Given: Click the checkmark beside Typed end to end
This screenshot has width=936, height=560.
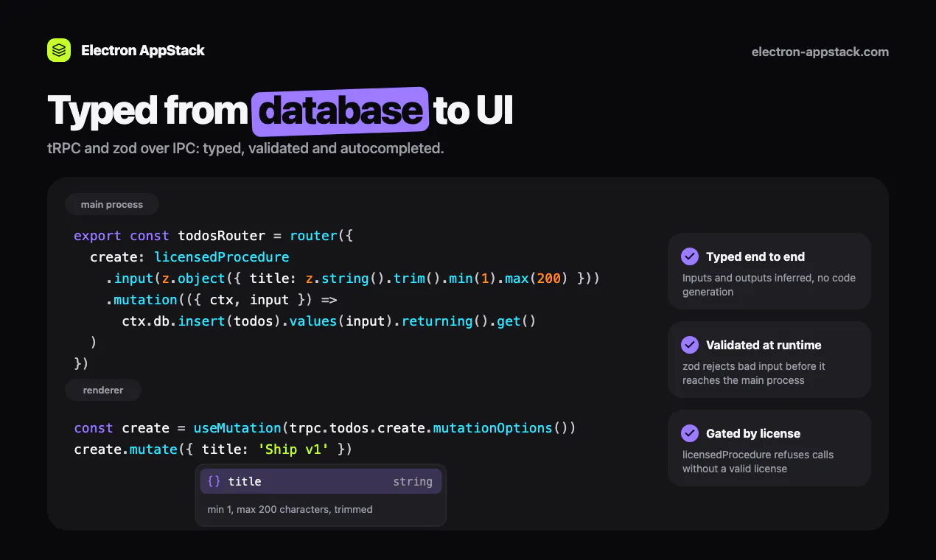Looking at the screenshot, I should pyautogui.click(x=690, y=256).
